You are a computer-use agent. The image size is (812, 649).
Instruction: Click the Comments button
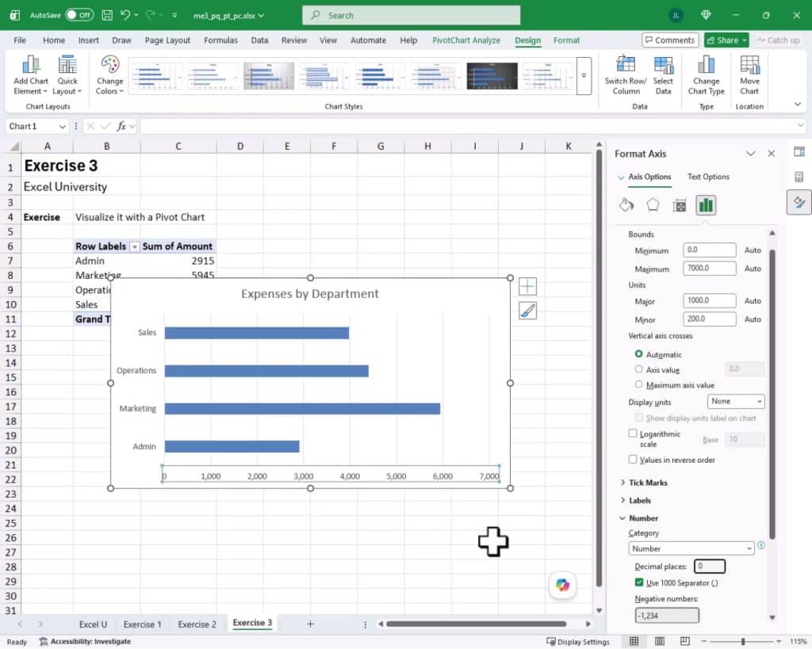click(670, 40)
